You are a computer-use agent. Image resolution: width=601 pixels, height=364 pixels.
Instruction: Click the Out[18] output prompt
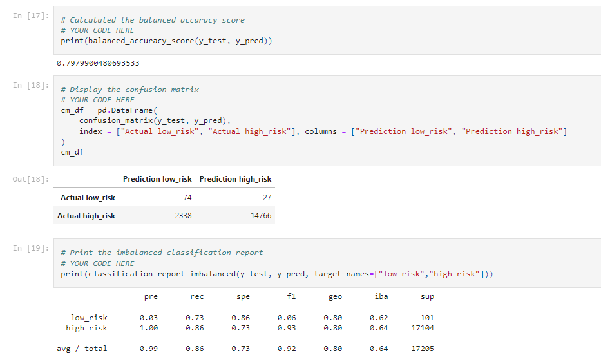[x=31, y=179]
